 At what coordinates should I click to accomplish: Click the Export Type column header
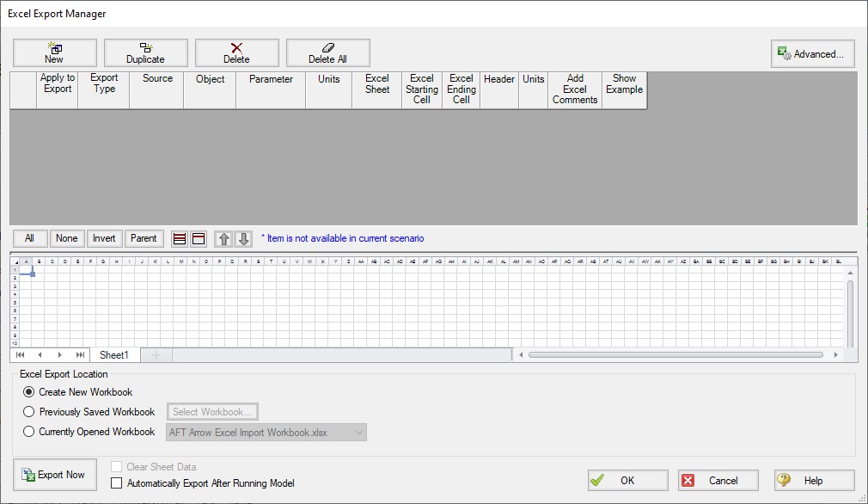coord(104,89)
